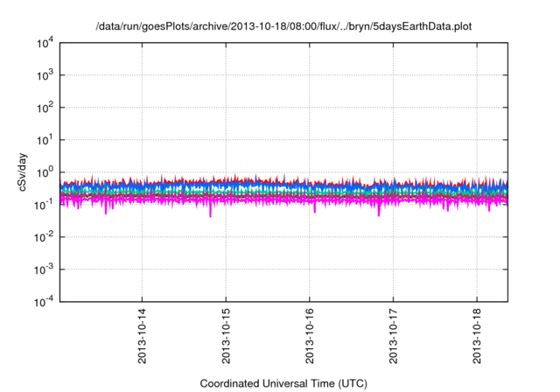Select the 2013-10-17 date tick label
The image size is (560, 392).
[393, 336]
